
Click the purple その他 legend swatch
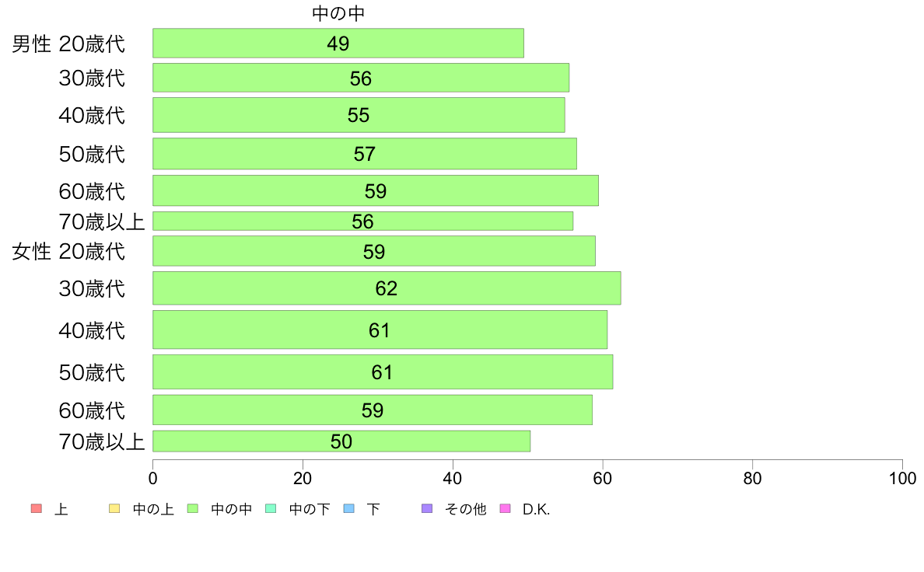point(427,508)
